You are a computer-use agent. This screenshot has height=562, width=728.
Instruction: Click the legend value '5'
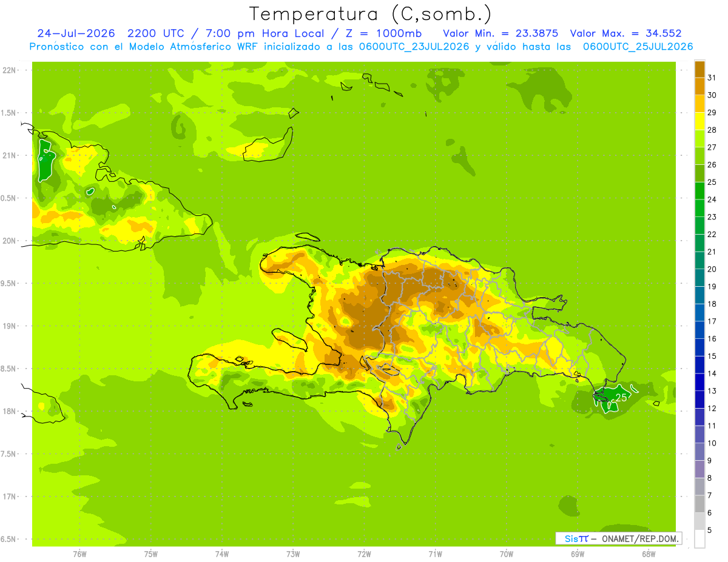710,530
